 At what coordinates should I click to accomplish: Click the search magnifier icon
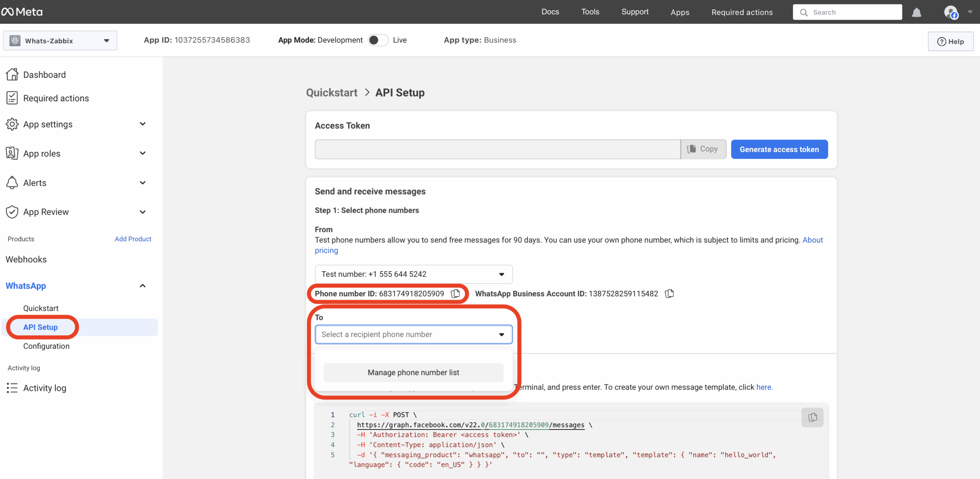point(804,12)
